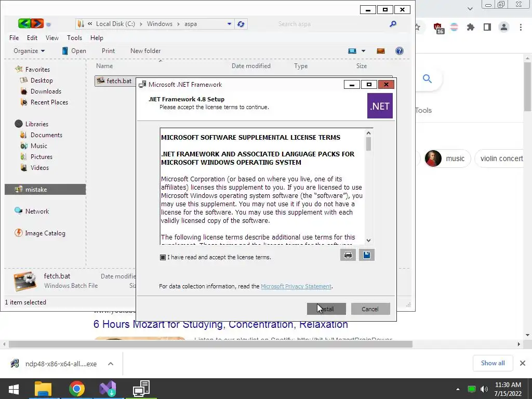Check 'I have read and accept' checkbox

pos(163,258)
